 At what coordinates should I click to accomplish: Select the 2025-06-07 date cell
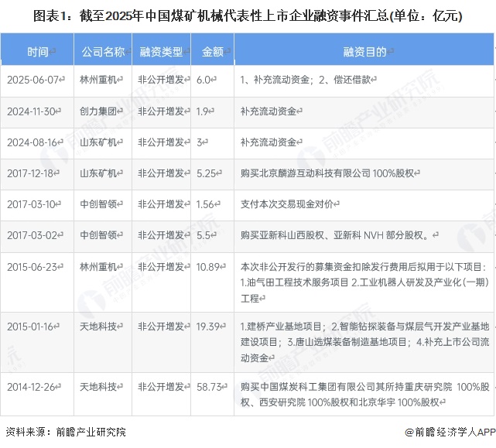coord(32,79)
